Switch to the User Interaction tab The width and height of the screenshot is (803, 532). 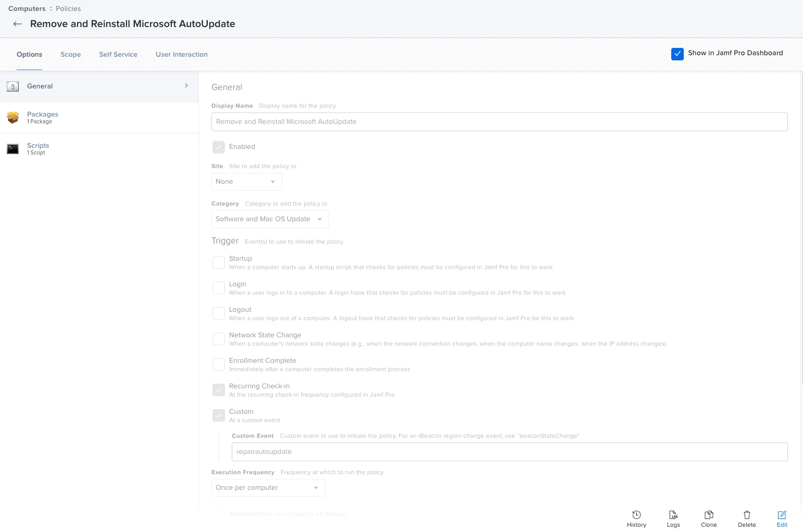coord(182,54)
